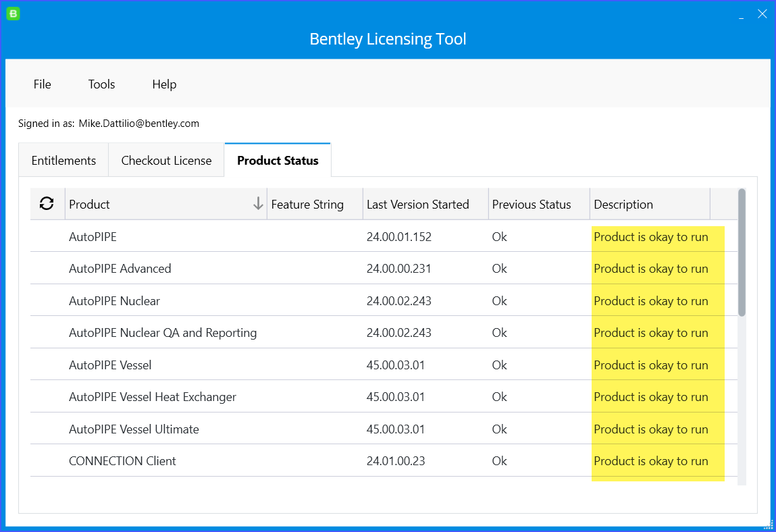Open the Tools menu

click(x=101, y=84)
